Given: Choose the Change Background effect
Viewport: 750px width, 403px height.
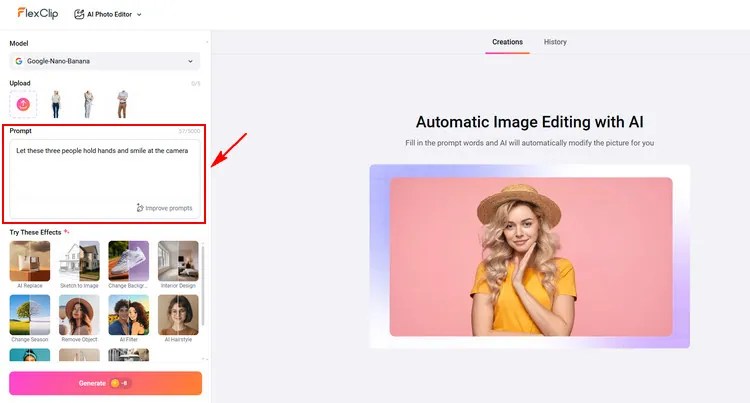Looking at the screenshot, I should (129, 265).
